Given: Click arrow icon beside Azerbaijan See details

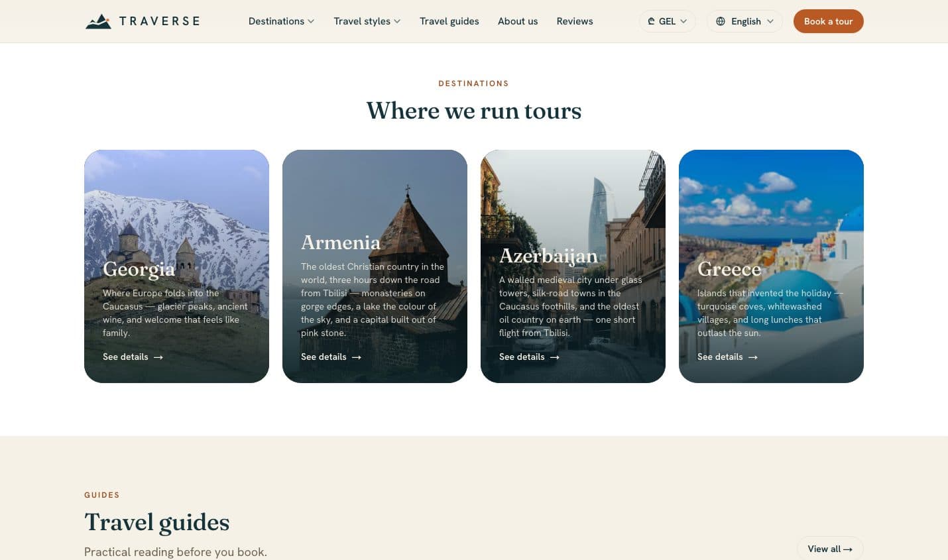Looking at the screenshot, I should pyautogui.click(x=555, y=357).
